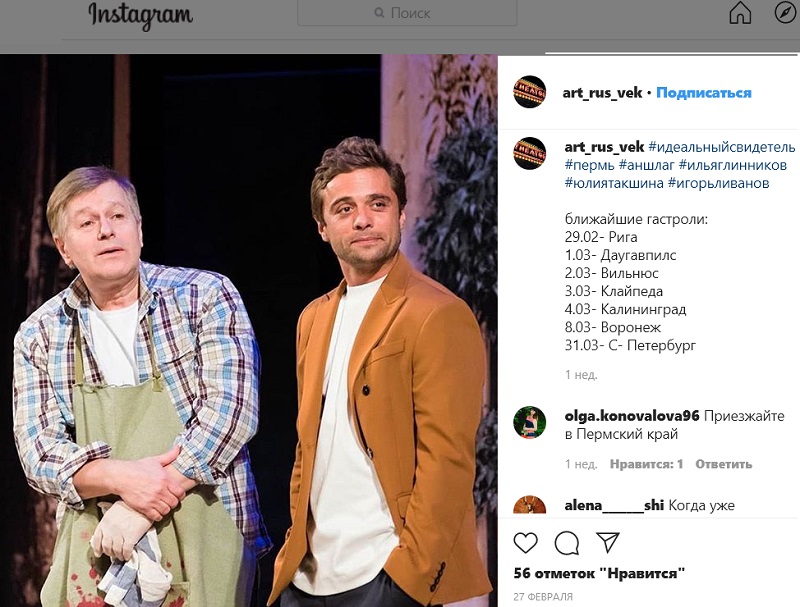Image resolution: width=800 pixels, height=607 pixels.
Task: Open the #ильяглинников hashtag
Action: pyautogui.click(x=732, y=165)
